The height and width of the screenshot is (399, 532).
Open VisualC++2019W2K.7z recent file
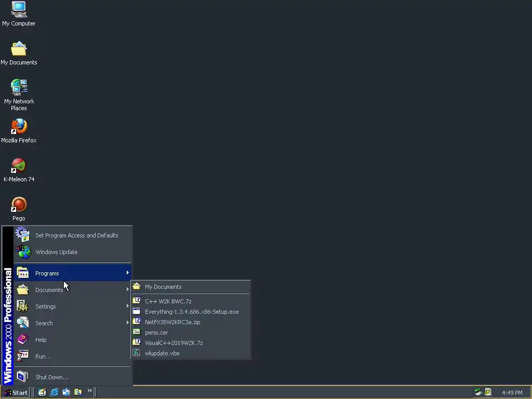pyautogui.click(x=190, y=343)
